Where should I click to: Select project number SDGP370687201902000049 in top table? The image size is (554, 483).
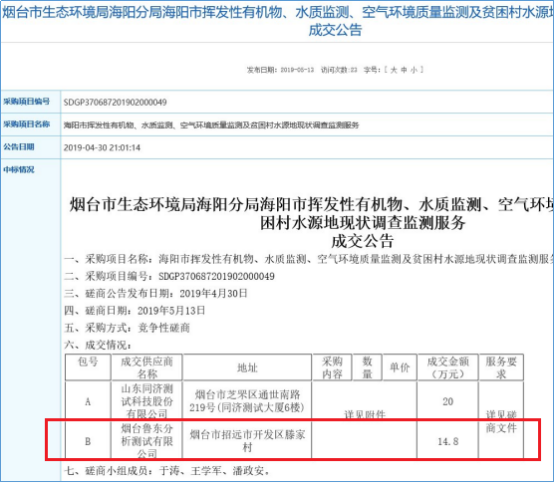click(x=115, y=102)
